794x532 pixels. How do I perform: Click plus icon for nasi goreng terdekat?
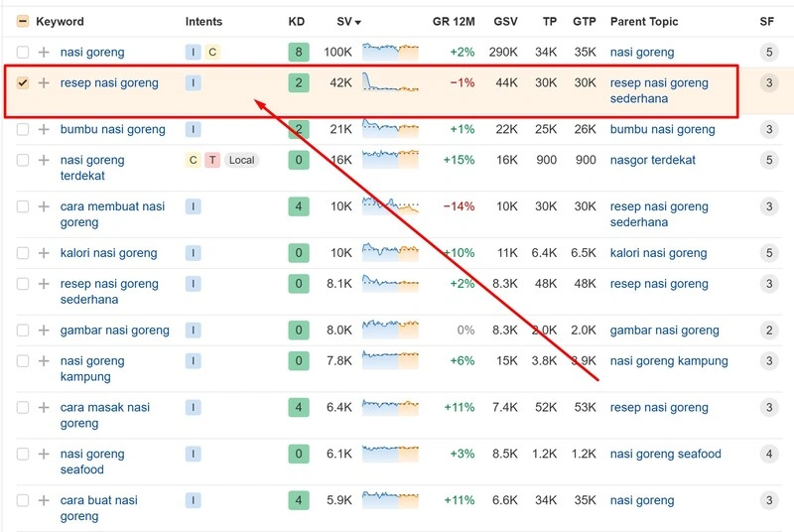[44, 161]
